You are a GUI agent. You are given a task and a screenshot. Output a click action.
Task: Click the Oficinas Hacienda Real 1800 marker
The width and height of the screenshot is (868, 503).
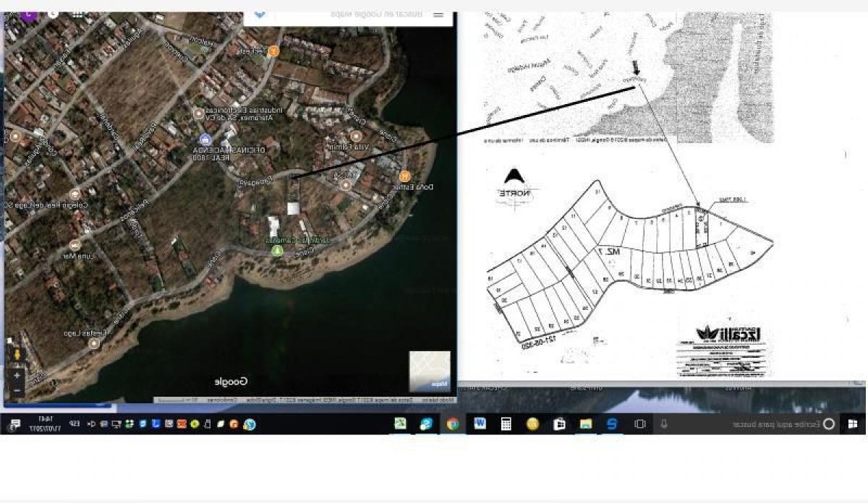(205, 139)
